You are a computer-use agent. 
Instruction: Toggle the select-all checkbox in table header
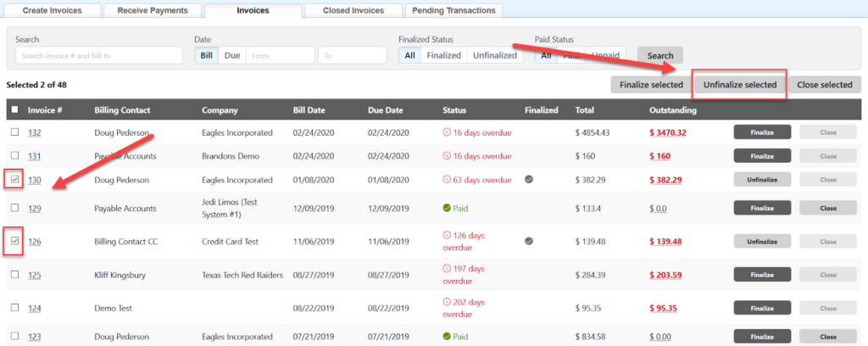click(14, 110)
